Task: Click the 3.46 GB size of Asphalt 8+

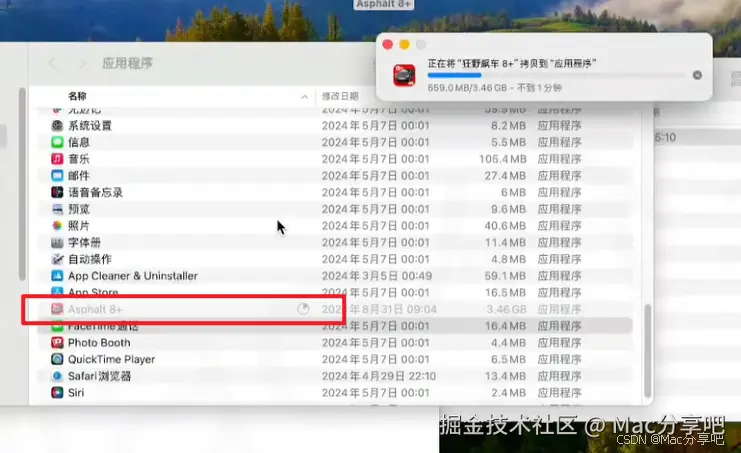Action: [506, 309]
